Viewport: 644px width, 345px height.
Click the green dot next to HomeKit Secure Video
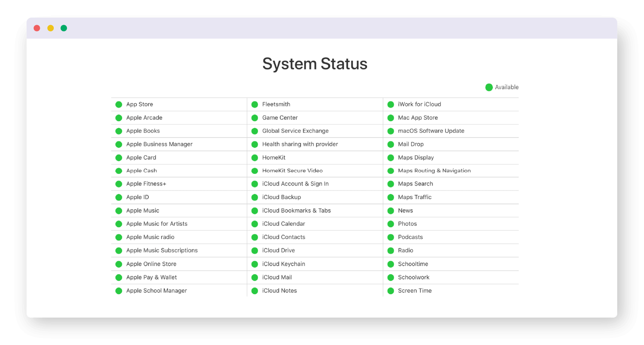(x=255, y=171)
